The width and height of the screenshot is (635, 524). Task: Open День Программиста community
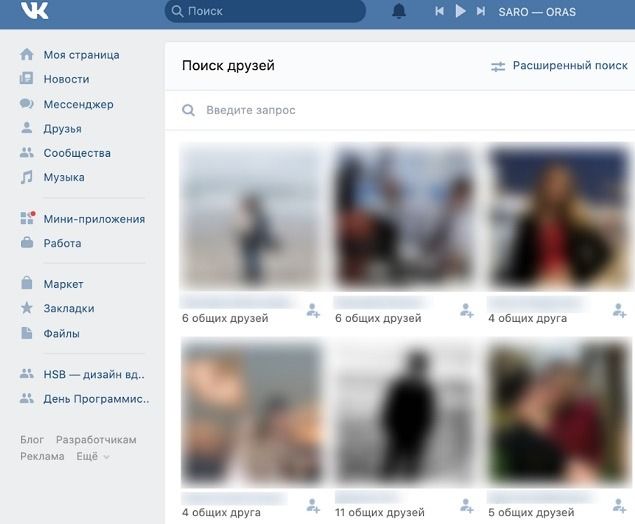tap(96, 399)
